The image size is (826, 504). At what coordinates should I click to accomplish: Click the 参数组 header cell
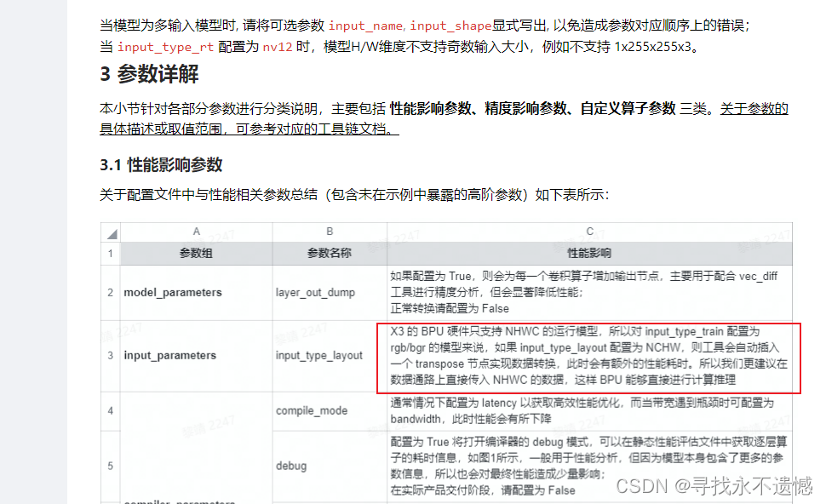click(196, 254)
